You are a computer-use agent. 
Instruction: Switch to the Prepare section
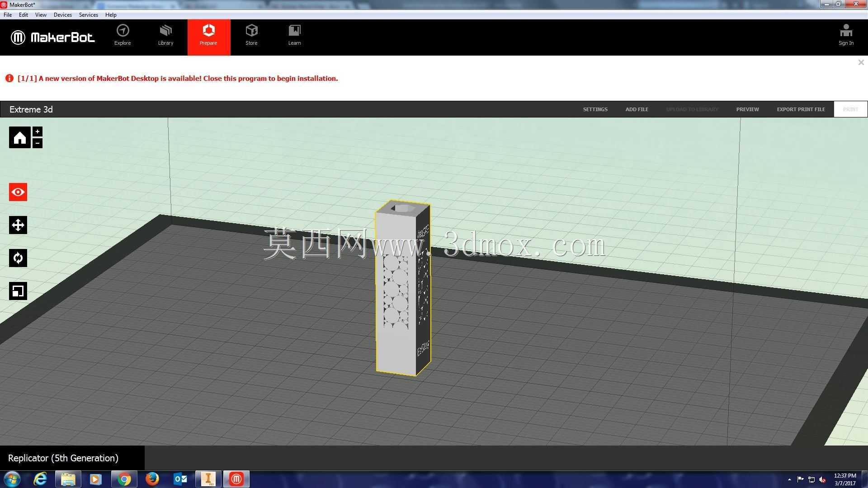click(209, 38)
